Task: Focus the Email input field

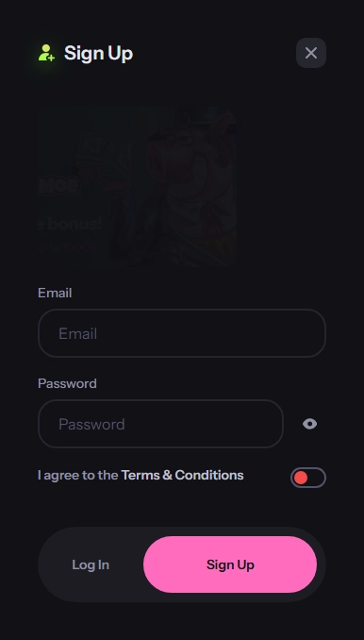Action: click(x=182, y=333)
